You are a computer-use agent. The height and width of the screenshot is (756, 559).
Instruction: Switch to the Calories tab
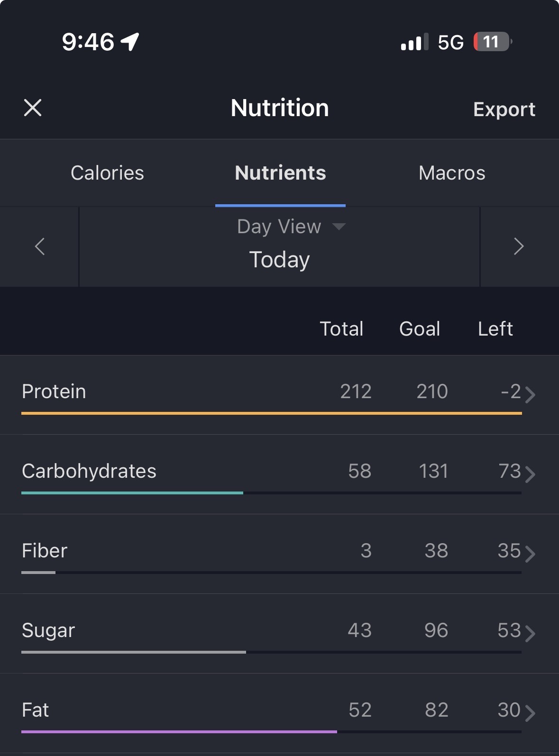click(x=107, y=173)
